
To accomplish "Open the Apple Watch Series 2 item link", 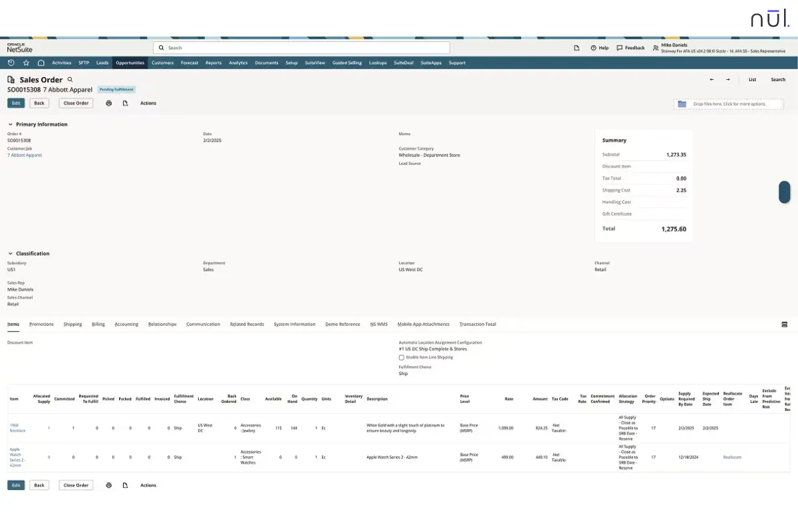I will coord(18,458).
